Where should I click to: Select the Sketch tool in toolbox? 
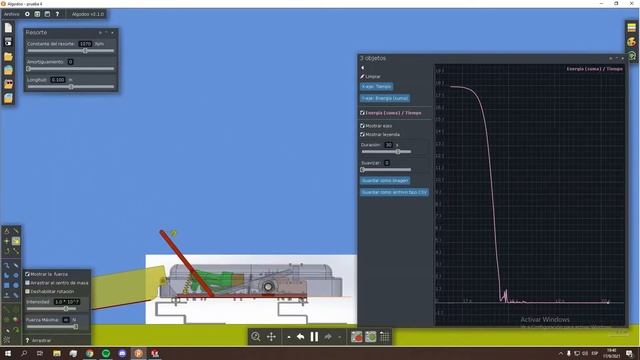coord(7,231)
